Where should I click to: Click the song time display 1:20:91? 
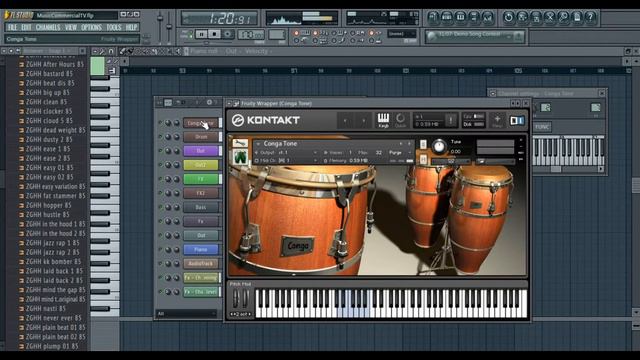[219, 18]
